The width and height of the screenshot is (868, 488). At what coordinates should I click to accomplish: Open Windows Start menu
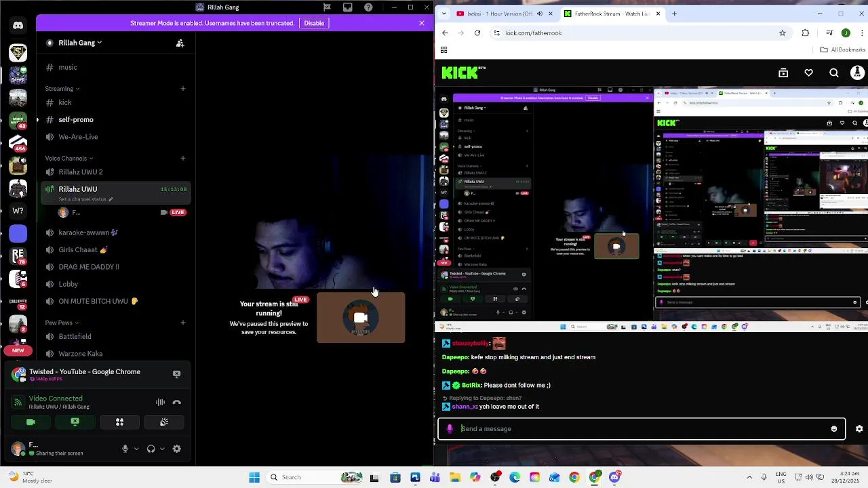[254, 477]
